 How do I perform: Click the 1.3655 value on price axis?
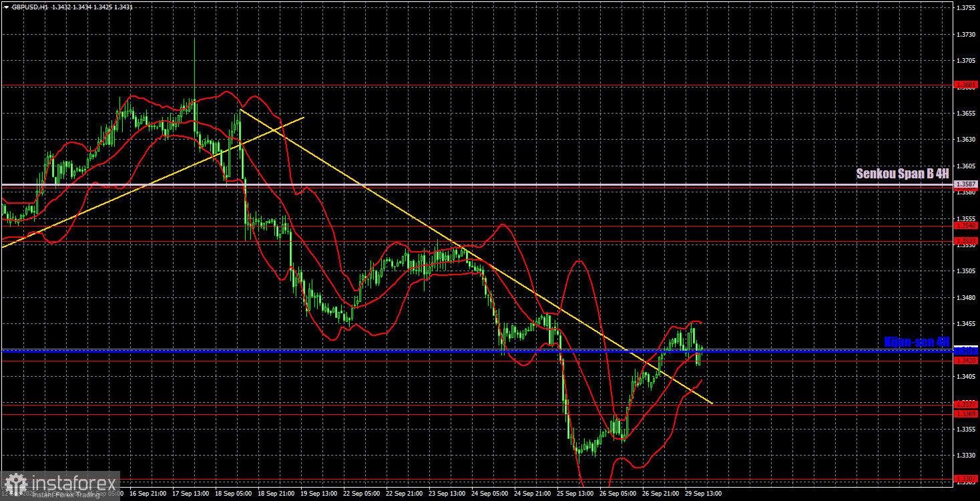966,114
